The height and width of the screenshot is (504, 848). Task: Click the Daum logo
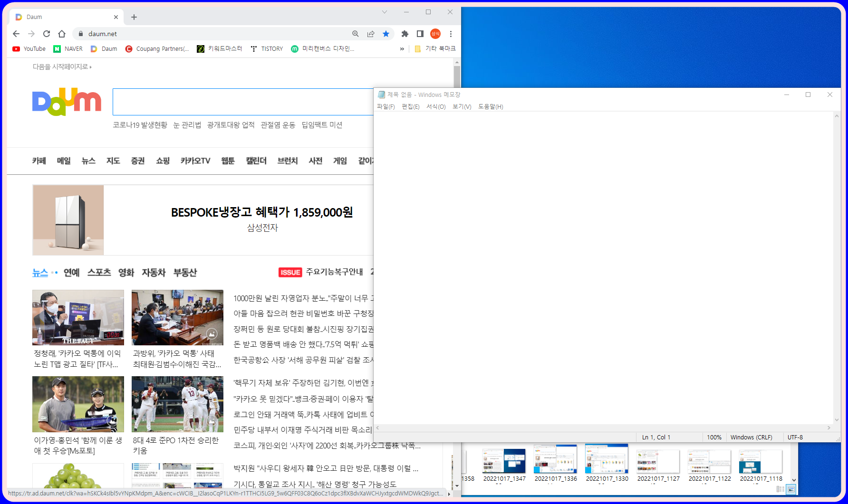67,102
